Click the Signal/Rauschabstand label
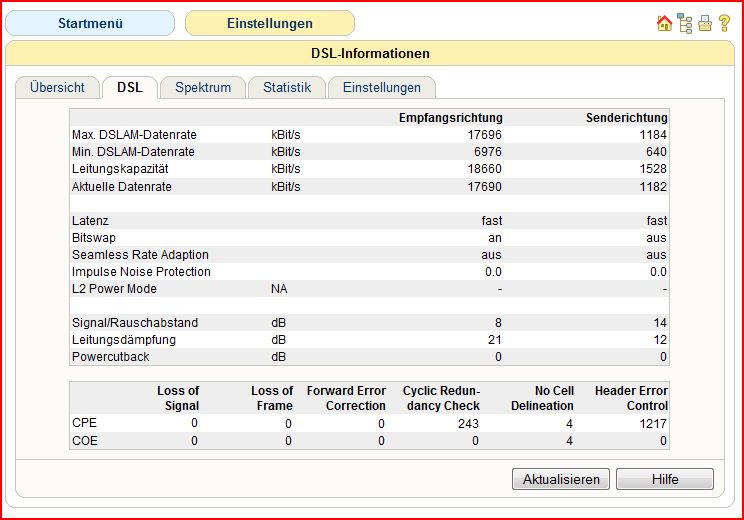The image size is (744, 520). (135, 323)
